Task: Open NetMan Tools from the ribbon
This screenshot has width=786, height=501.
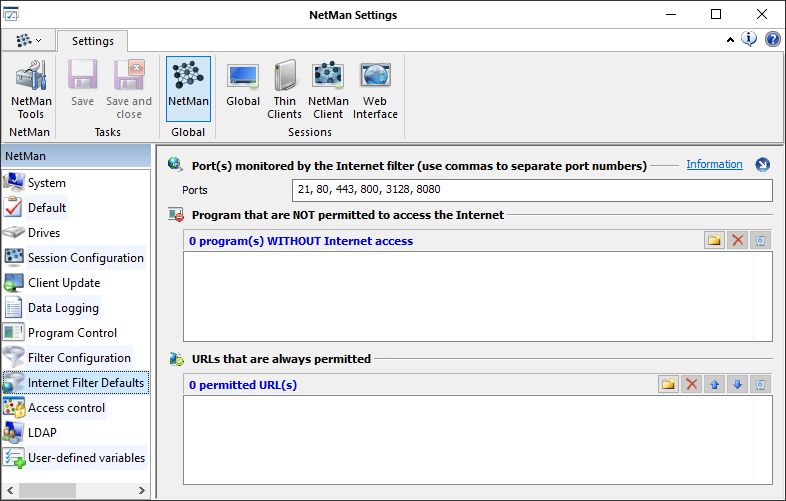Action: click(30, 90)
